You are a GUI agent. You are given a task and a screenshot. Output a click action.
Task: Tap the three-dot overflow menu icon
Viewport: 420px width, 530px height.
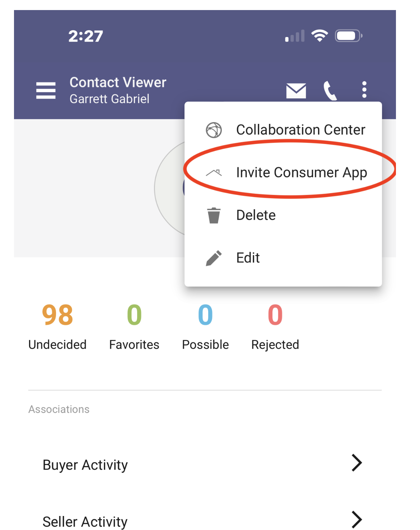[364, 89]
